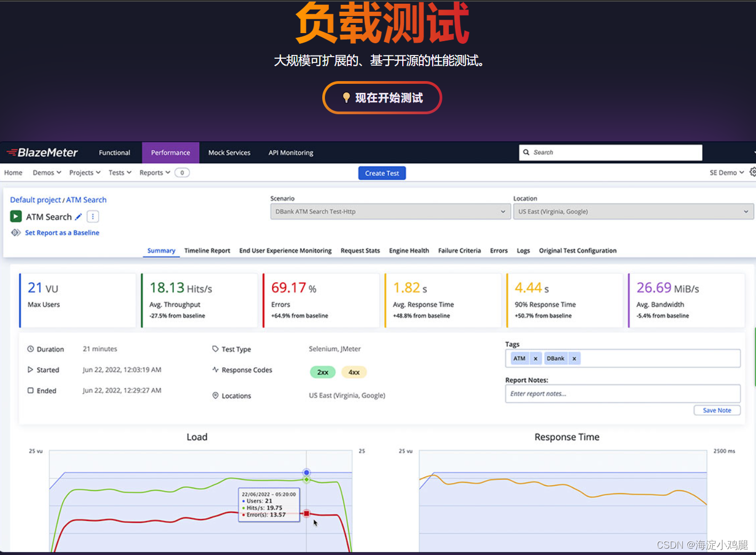Open the settings gear icon near SE Demo
Image resolution: width=756 pixels, height=555 pixels.
(752, 172)
